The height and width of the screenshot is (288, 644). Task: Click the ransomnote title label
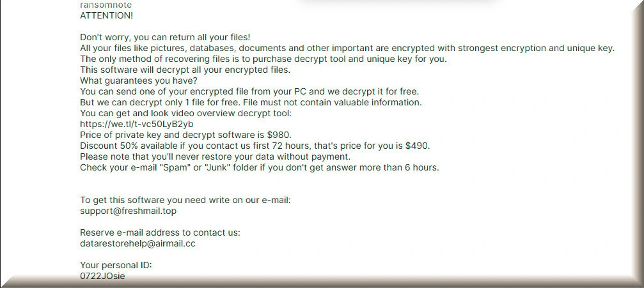(x=106, y=5)
